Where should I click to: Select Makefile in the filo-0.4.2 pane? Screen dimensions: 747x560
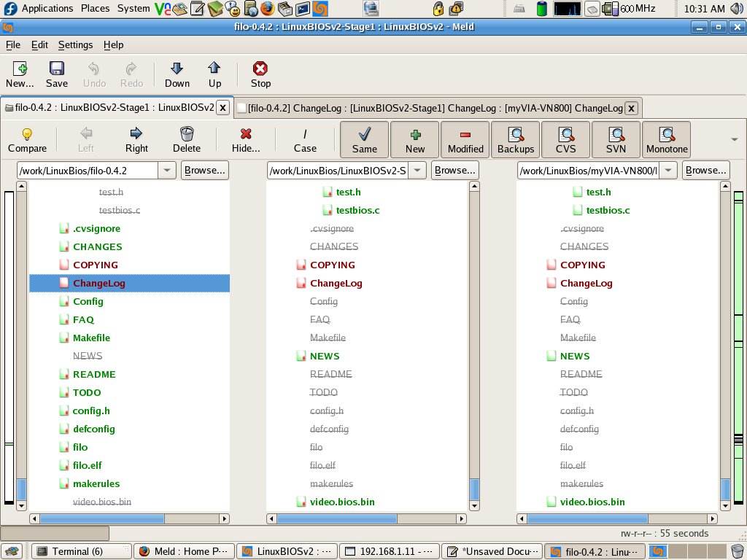pos(91,338)
